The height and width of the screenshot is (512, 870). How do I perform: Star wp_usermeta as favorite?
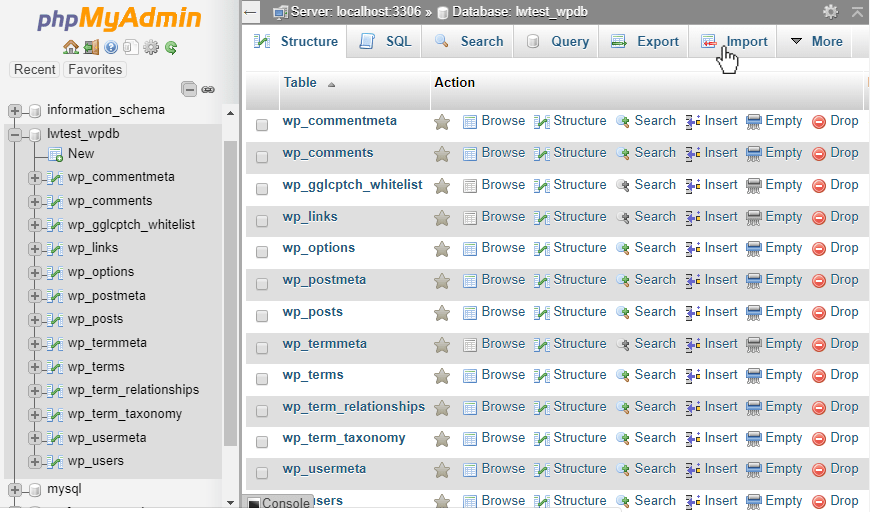coord(442,470)
